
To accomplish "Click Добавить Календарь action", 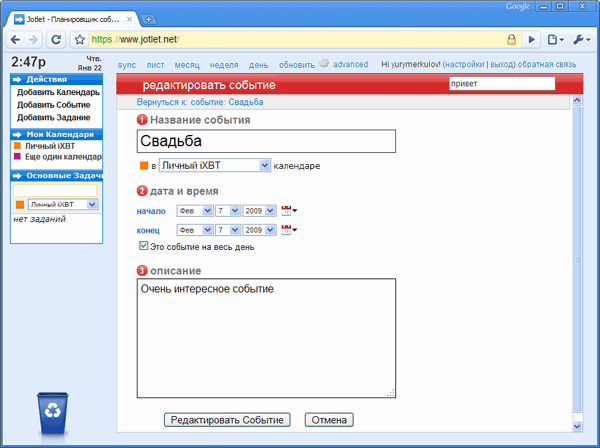I will 58,92.
